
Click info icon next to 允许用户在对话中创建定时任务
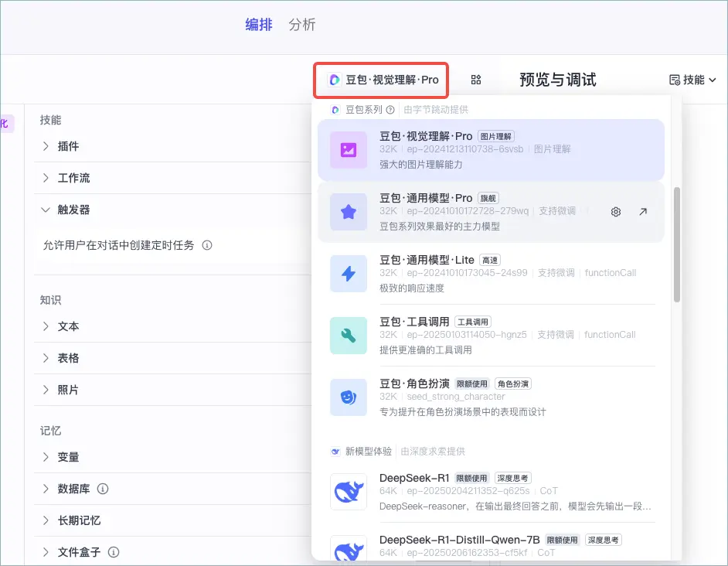[207, 245]
